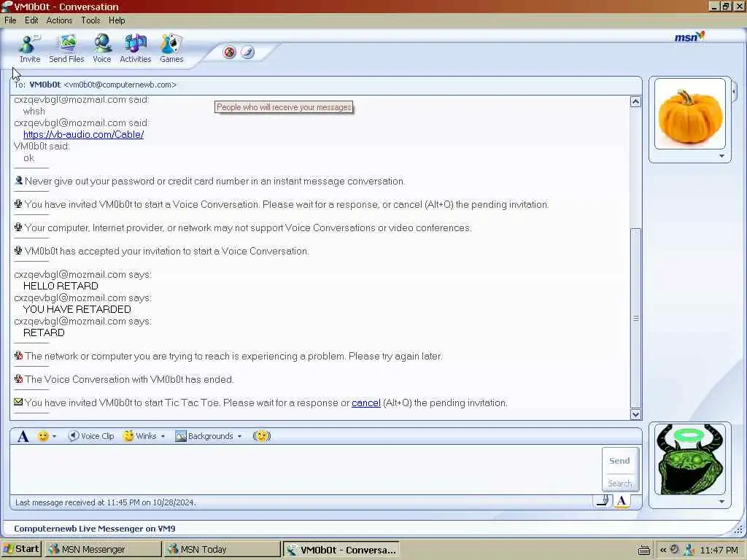Collapse the display picture side panel

tap(734, 91)
